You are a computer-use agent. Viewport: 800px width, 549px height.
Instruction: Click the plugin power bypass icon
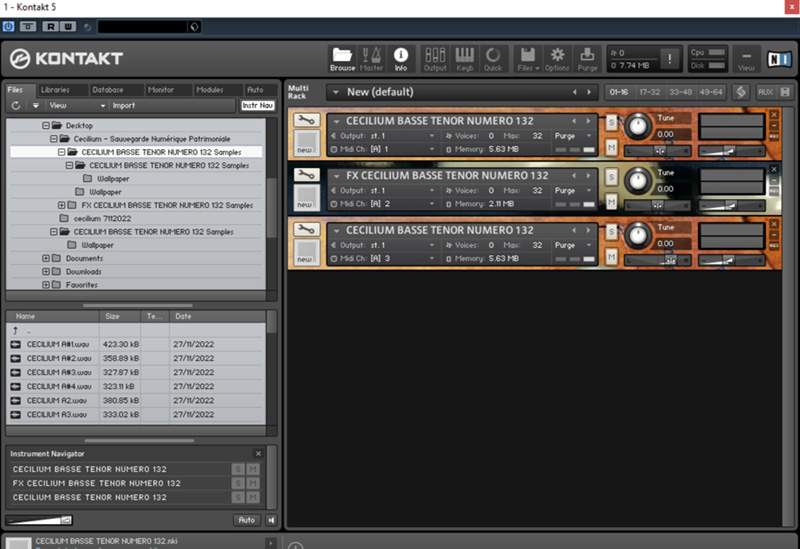click(9, 27)
